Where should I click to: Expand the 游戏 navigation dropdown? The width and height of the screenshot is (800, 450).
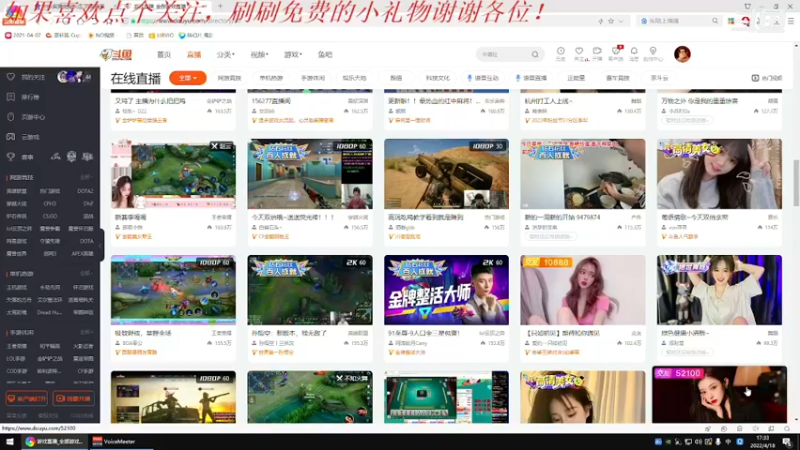tap(293, 55)
